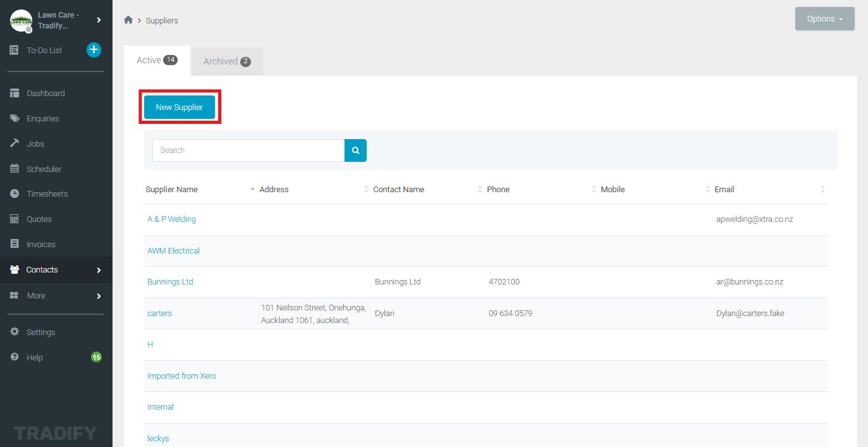Sort the table by Supplier Name
The height and width of the screenshot is (447, 868).
click(172, 190)
